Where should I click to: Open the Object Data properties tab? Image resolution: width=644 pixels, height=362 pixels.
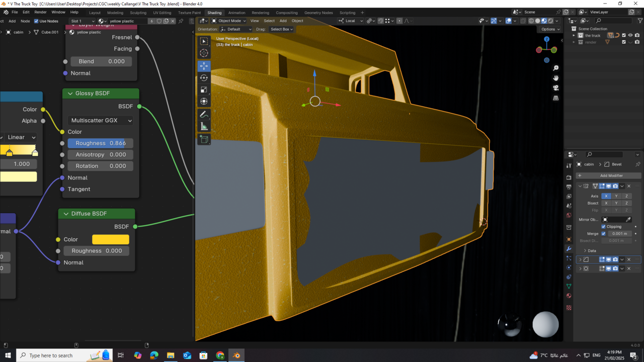click(569, 287)
